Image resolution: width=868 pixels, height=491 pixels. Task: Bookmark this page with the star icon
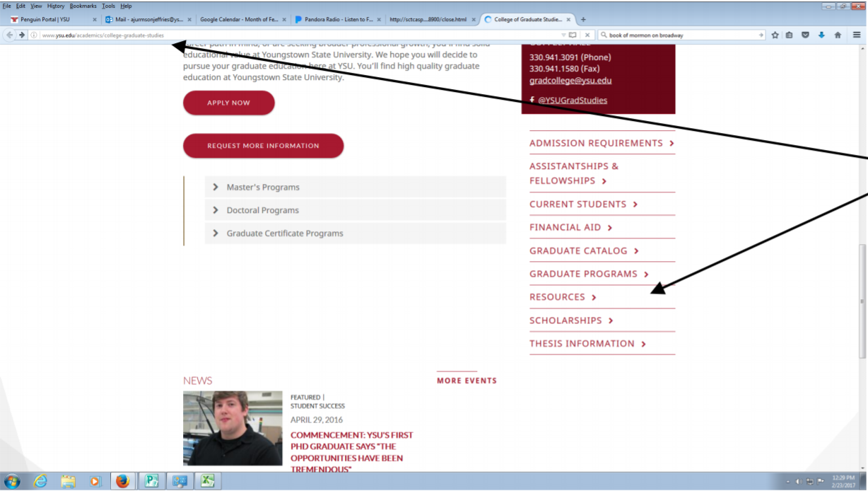tap(775, 35)
